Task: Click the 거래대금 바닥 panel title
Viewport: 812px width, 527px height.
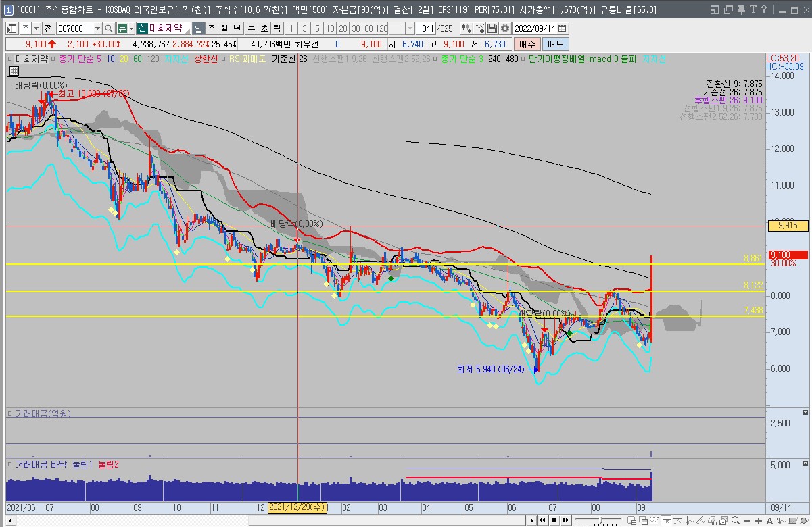Action: [x=43, y=464]
